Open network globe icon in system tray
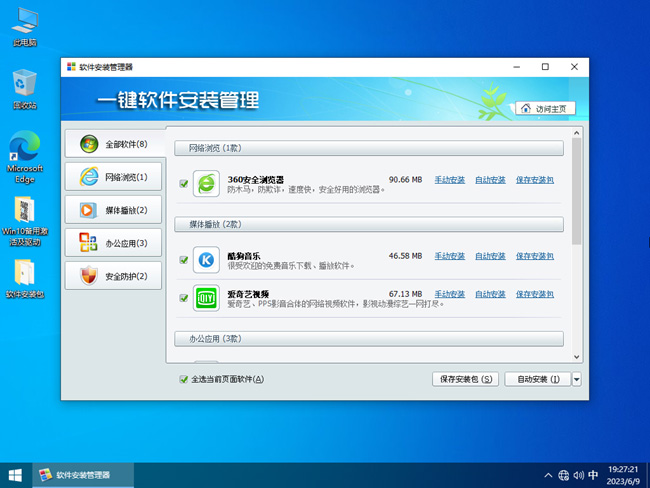The width and height of the screenshot is (650, 488). tap(563, 475)
